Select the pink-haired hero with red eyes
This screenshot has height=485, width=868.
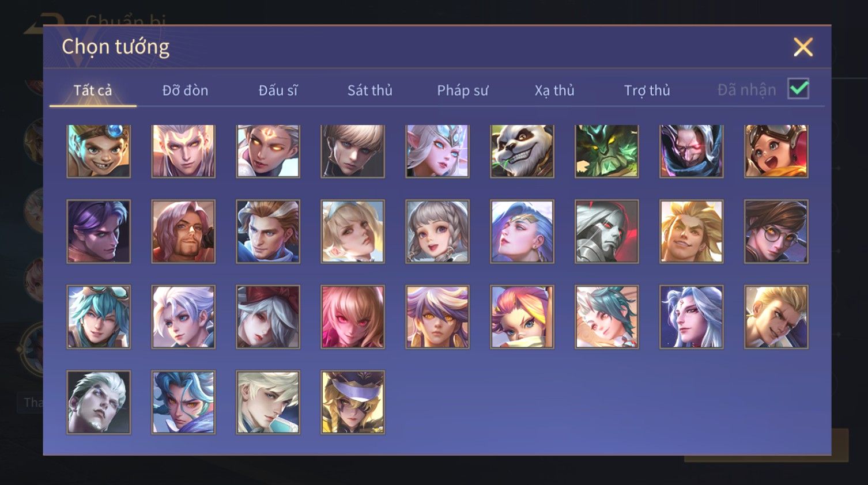tap(353, 317)
